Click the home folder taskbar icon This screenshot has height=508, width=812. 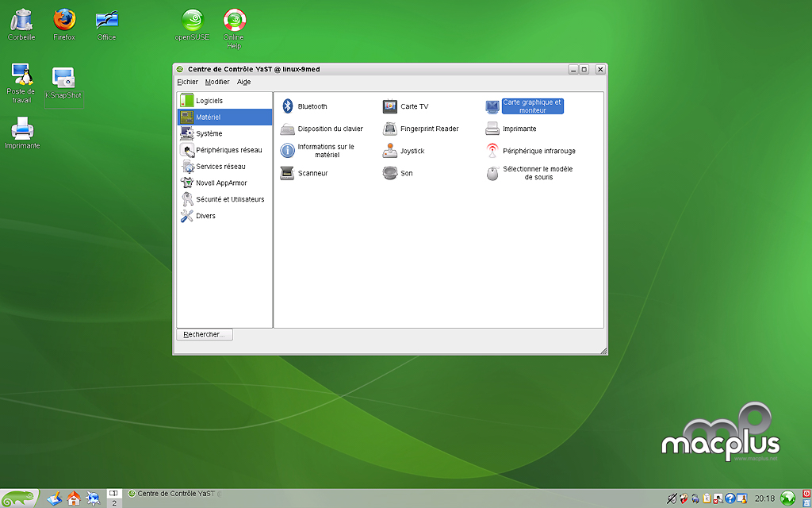click(74, 498)
